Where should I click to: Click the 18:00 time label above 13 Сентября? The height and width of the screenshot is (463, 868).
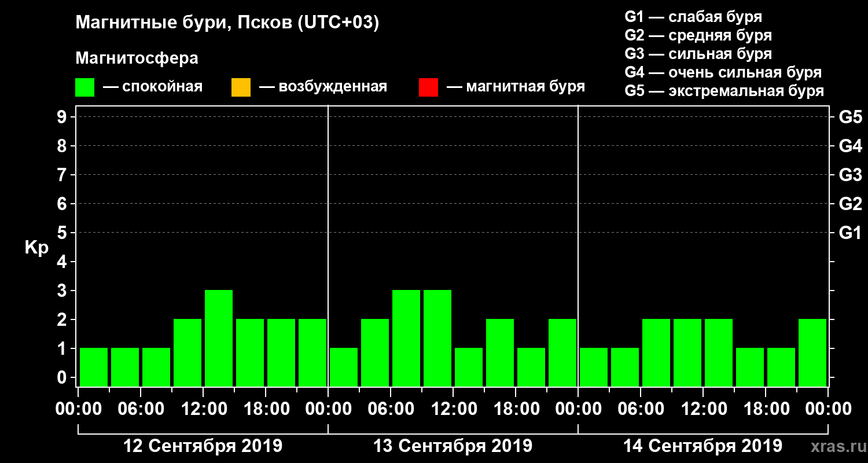pos(516,409)
